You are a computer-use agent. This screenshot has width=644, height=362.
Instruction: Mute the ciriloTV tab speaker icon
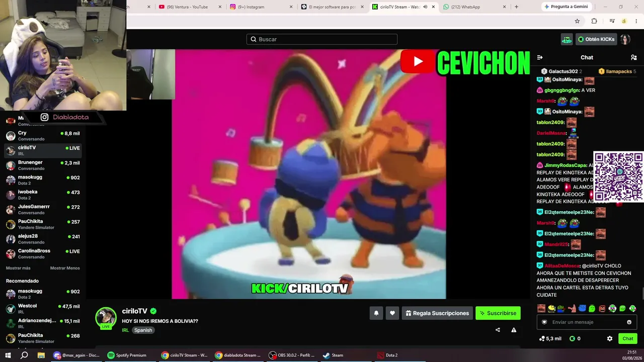[425, 7]
